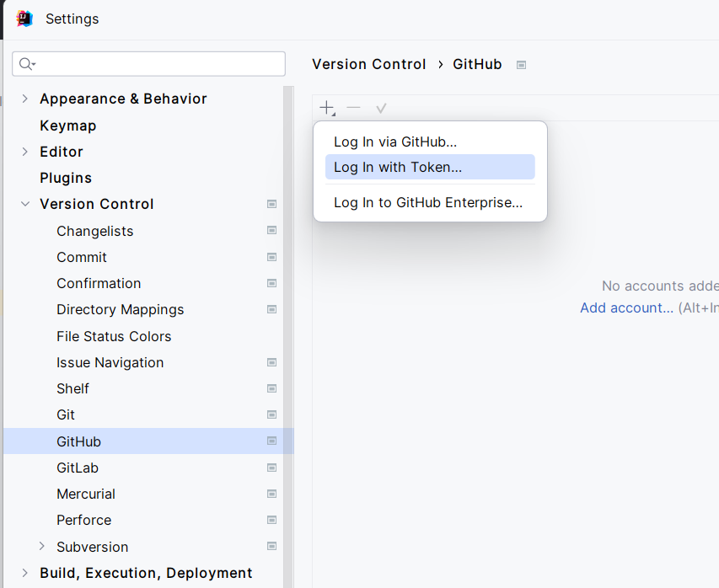Click the Add account... link
719x588 pixels.
coord(626,307)
